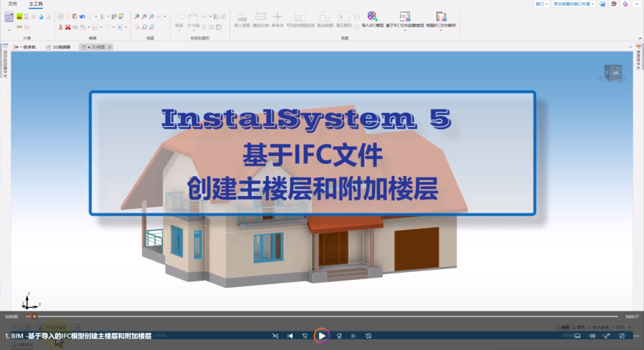Open the 基于IFC文件创建楼层 tool

click(x=405, y=16)
